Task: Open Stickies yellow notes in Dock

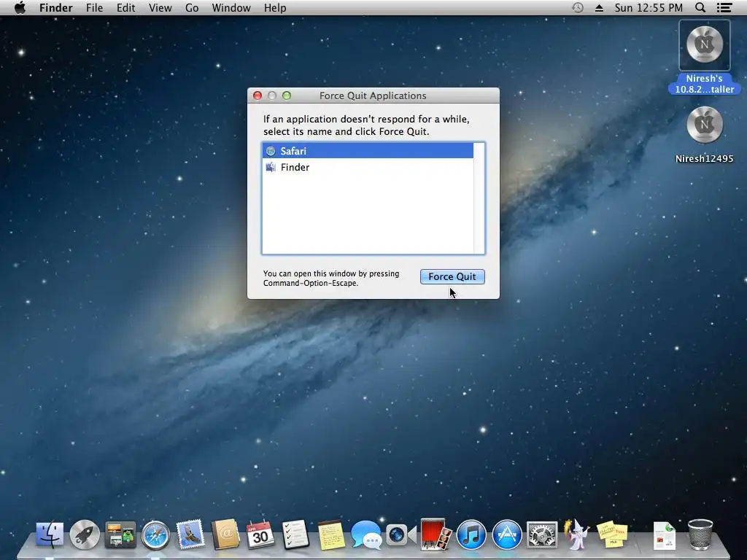Action: [x=612, y=534]
